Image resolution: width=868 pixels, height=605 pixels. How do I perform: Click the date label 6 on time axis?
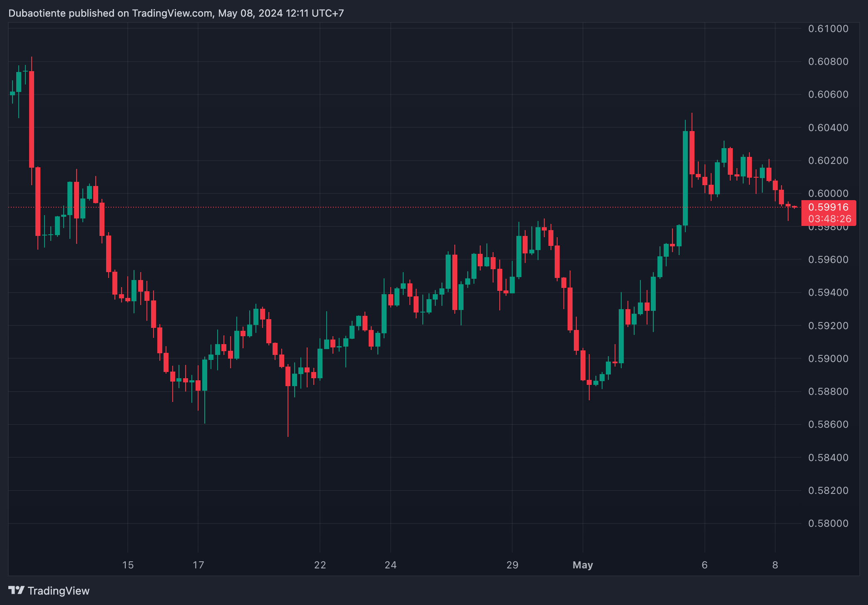[x=704, y=565]
